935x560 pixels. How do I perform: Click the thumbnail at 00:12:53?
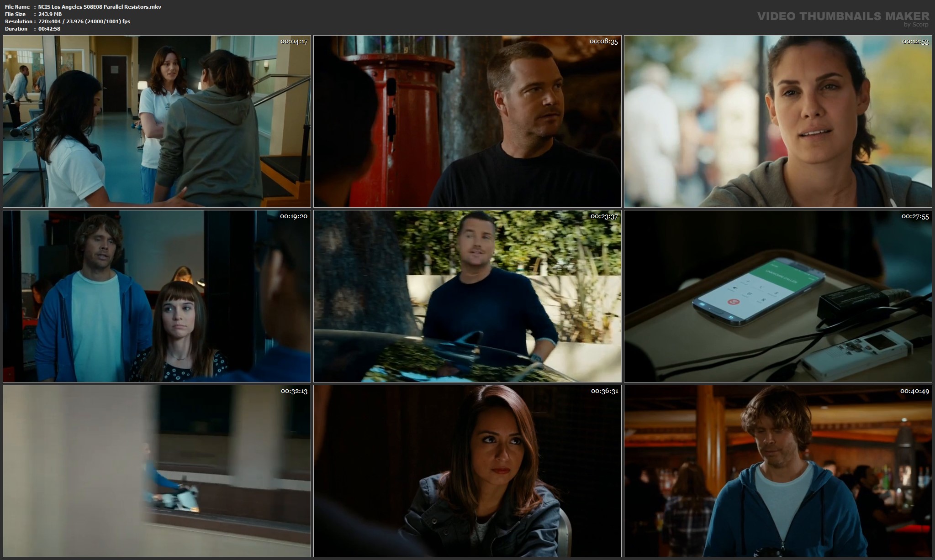coord(778,121)
